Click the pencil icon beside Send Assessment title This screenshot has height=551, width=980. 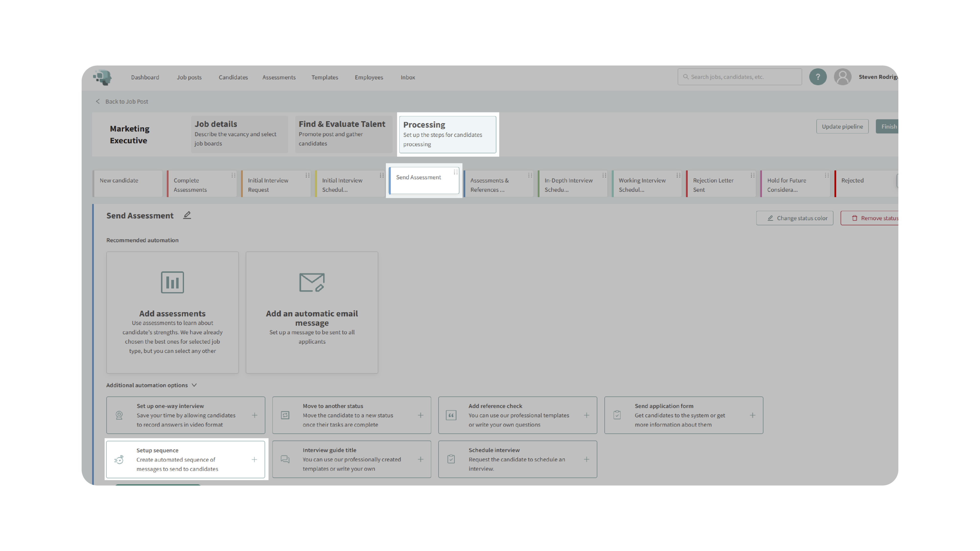[x=187, y=215]
